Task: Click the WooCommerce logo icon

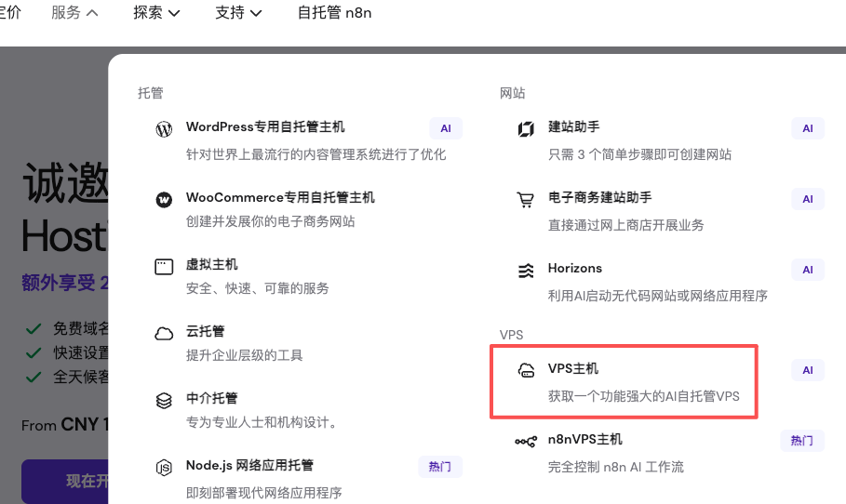Action: 164,200
